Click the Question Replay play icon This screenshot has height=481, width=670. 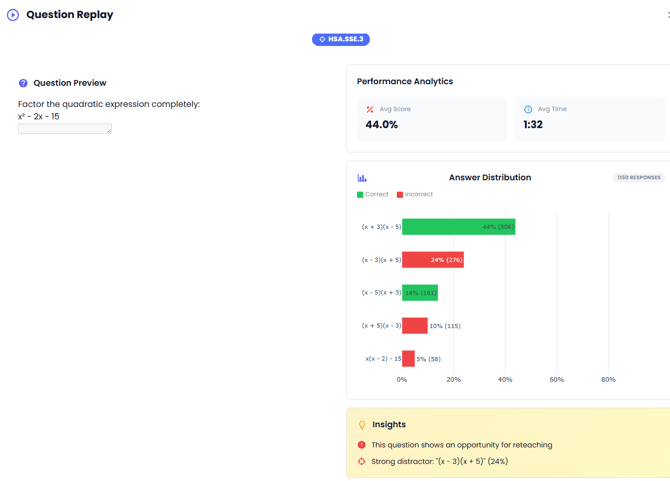coord(13,15)
